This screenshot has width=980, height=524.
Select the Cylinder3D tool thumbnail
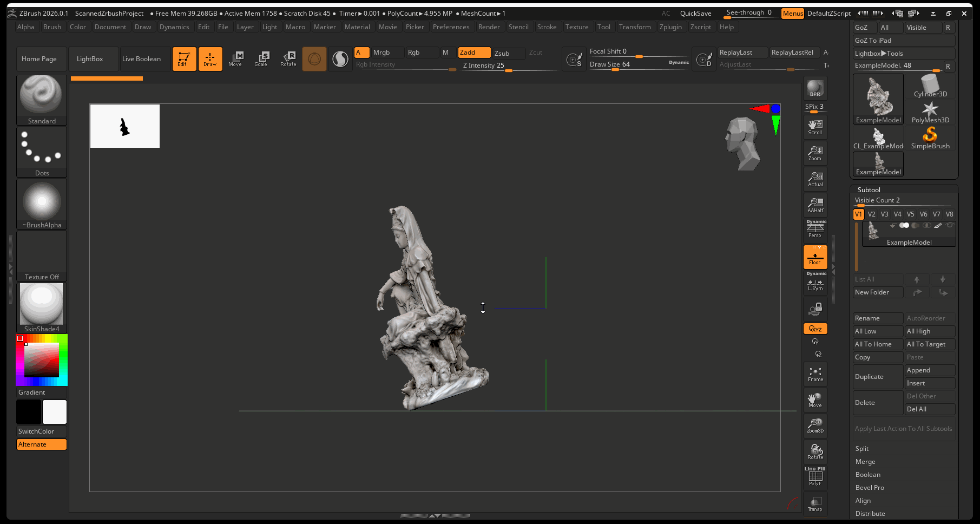click(x=930, y=87)
